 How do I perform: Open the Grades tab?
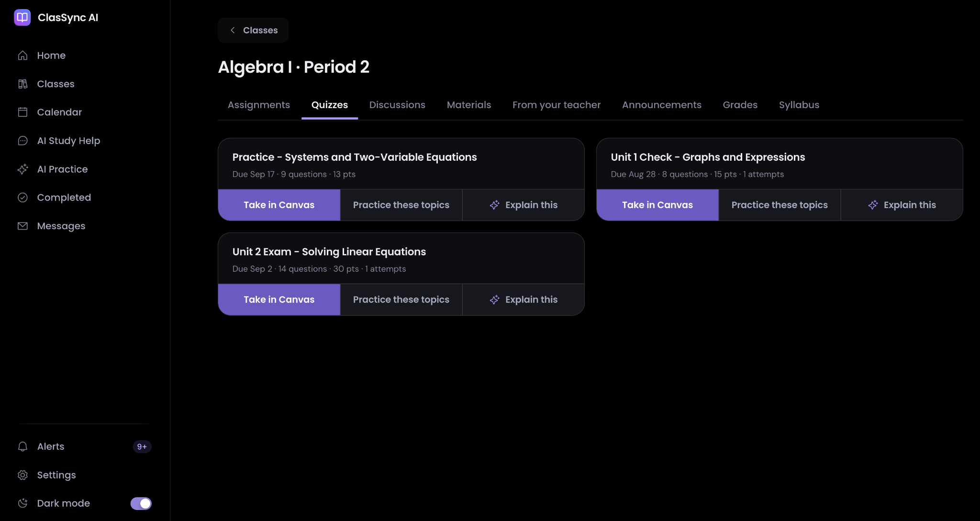(x=740, y=105)
